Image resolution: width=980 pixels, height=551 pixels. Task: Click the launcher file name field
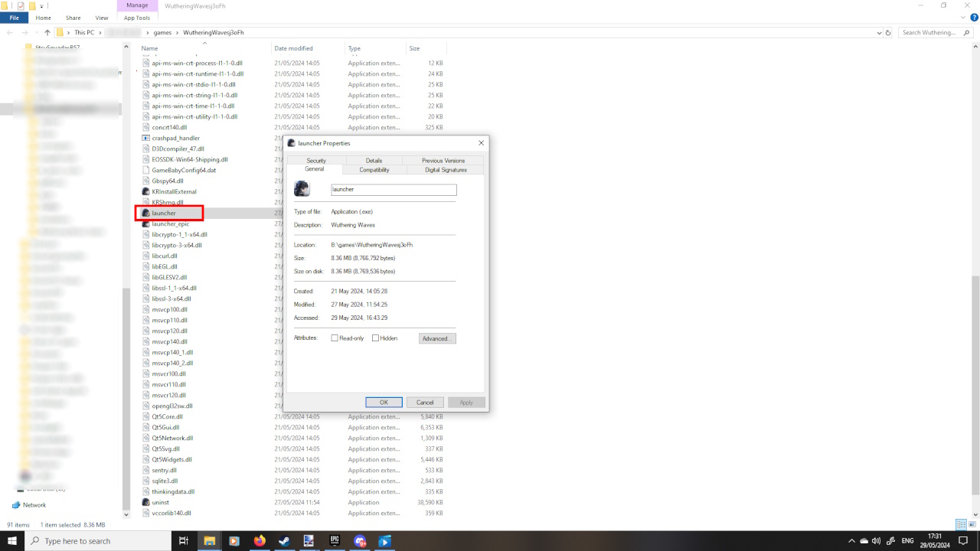tap(393, 189)
